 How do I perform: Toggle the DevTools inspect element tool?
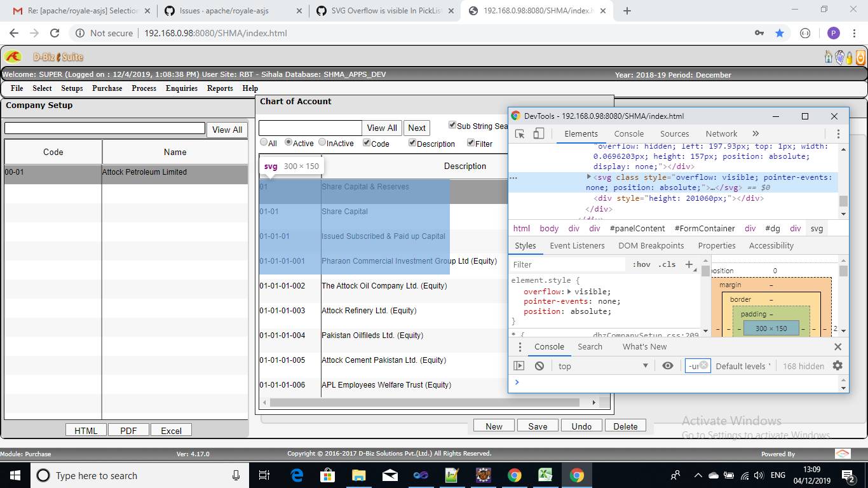click(520, 133)
